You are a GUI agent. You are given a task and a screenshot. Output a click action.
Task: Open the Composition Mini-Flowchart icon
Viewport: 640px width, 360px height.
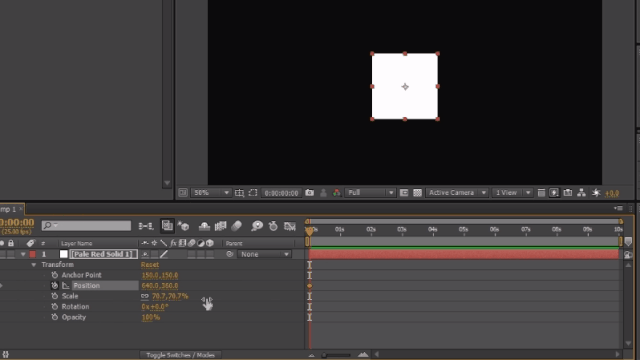pyautogui.click(x=146, y=226)
